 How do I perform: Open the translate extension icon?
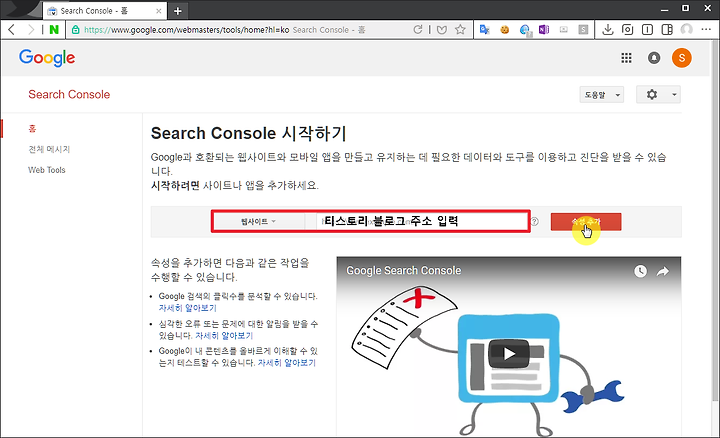tap(484, 30)
